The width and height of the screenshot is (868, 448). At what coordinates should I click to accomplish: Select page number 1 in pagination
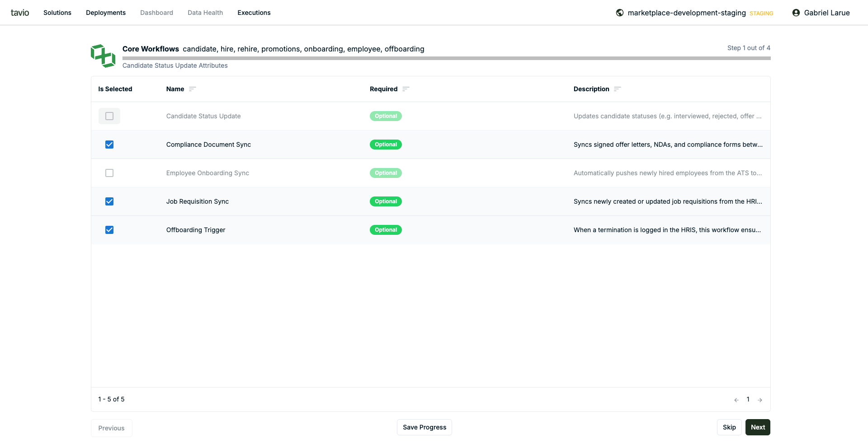point(748,399)
